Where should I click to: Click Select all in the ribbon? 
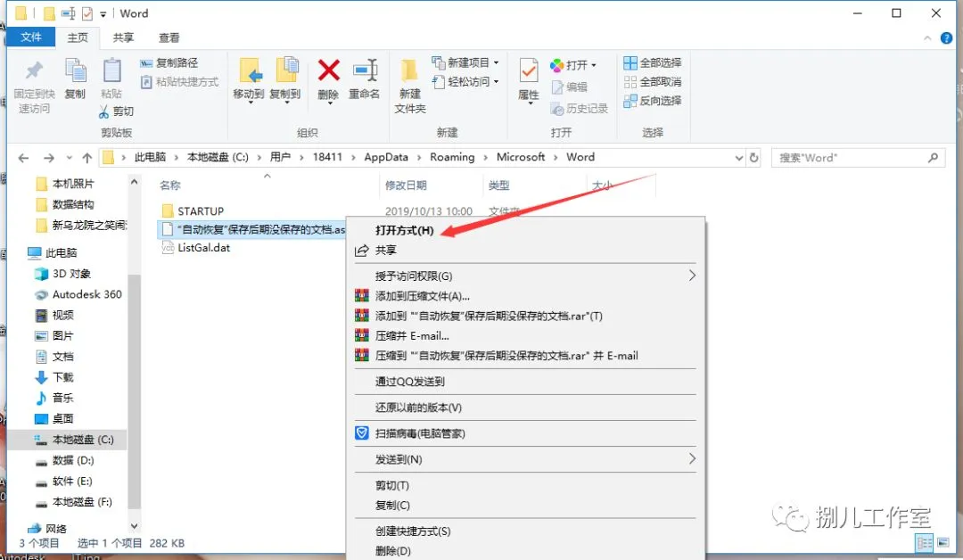[652, 62]
